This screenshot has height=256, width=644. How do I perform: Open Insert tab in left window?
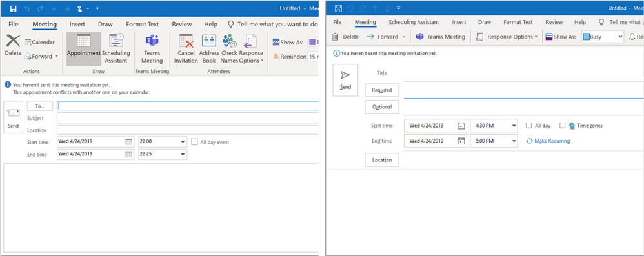pyautogui.click(x=77, y=25)
